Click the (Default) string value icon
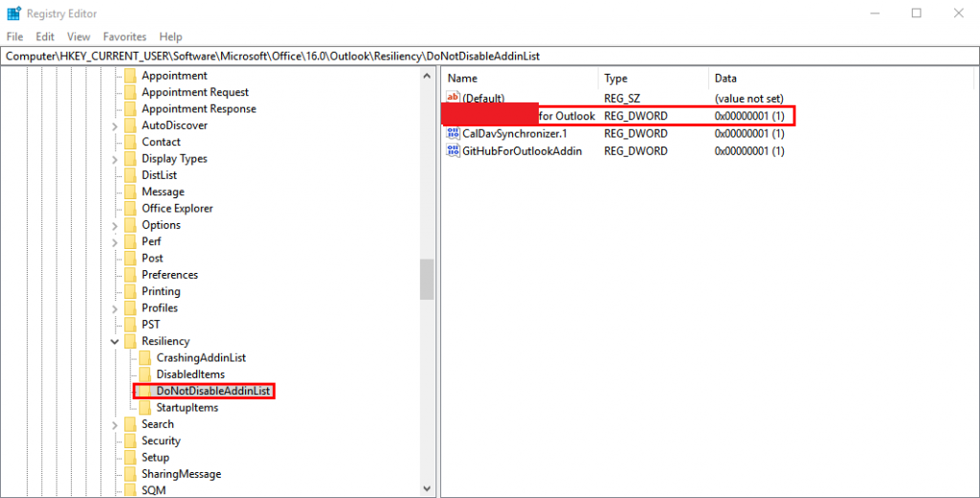 pos(453,97)
